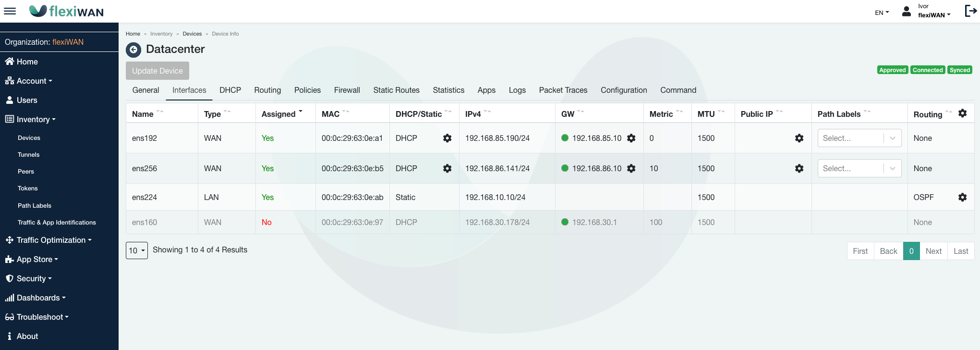The height and width of the screenshot is (350, 980).
Task: Open the EN language dropdown
Action: pos(882,12)
